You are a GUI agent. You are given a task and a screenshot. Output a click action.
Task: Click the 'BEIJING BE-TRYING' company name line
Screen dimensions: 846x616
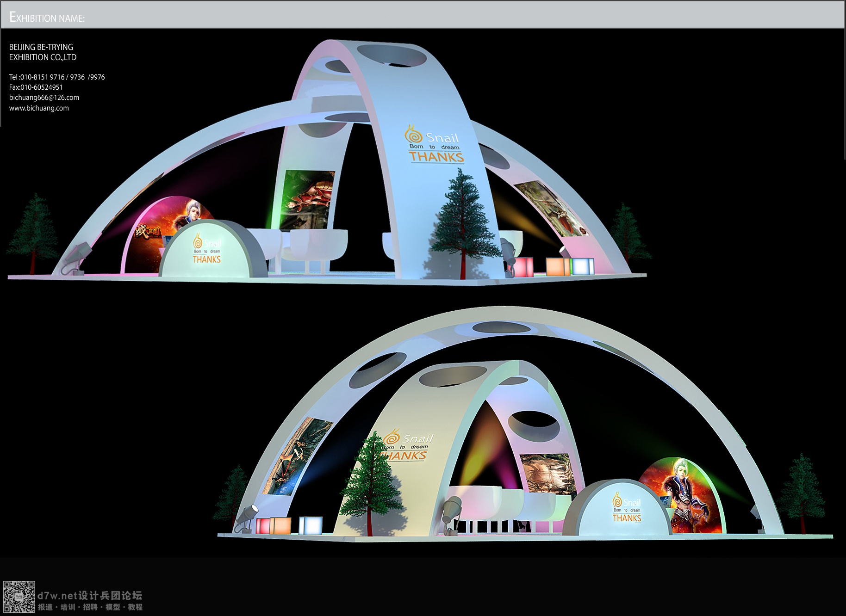click(41, 47)
